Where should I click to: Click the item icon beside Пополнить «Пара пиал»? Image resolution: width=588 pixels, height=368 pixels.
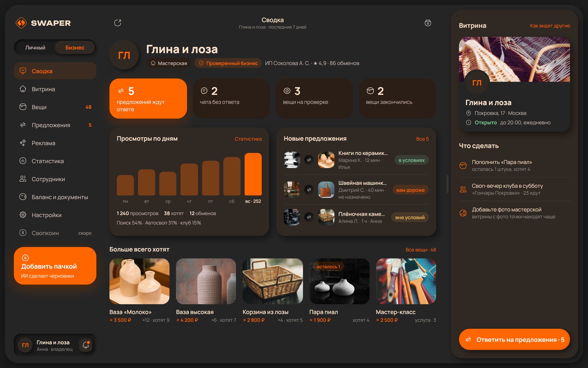(x=463, y=166)
